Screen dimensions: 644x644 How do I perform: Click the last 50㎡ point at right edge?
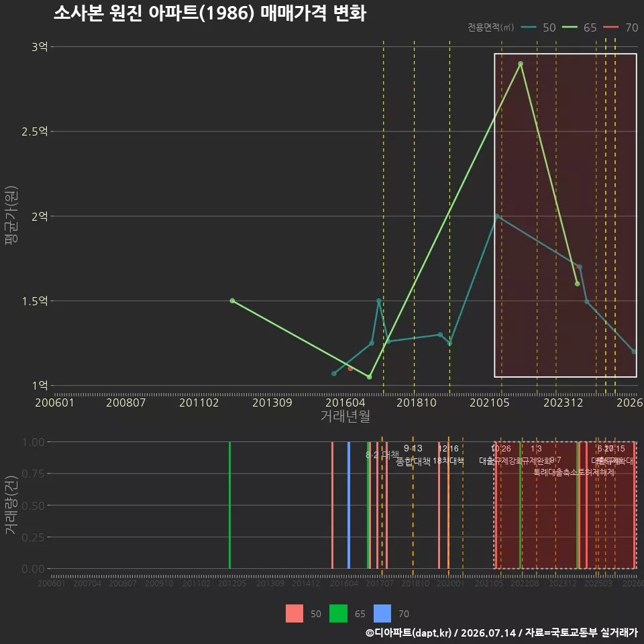634,352
